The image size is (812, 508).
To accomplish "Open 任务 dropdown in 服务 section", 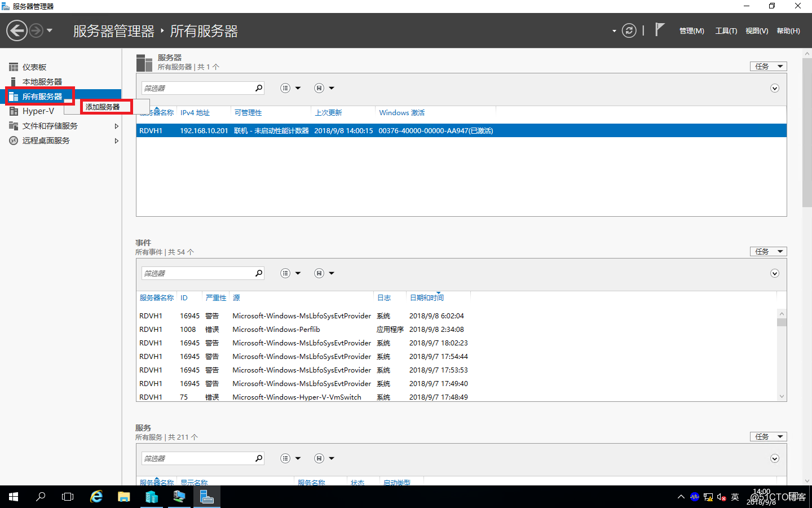I will 768,437.
